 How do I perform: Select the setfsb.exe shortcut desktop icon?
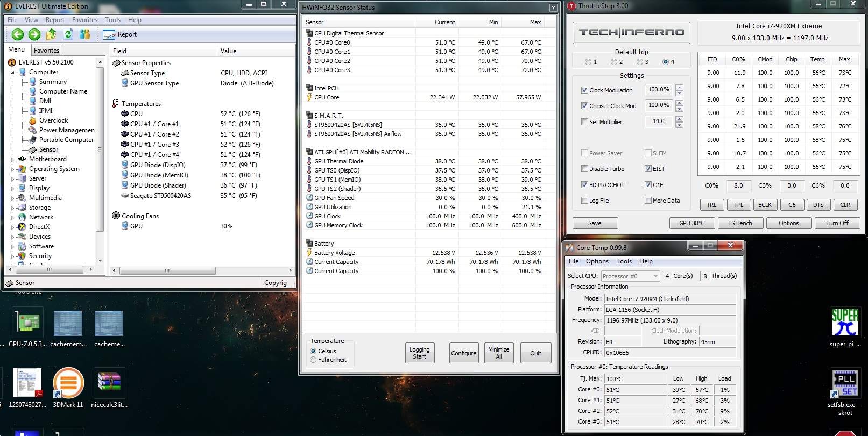point(845,391)
